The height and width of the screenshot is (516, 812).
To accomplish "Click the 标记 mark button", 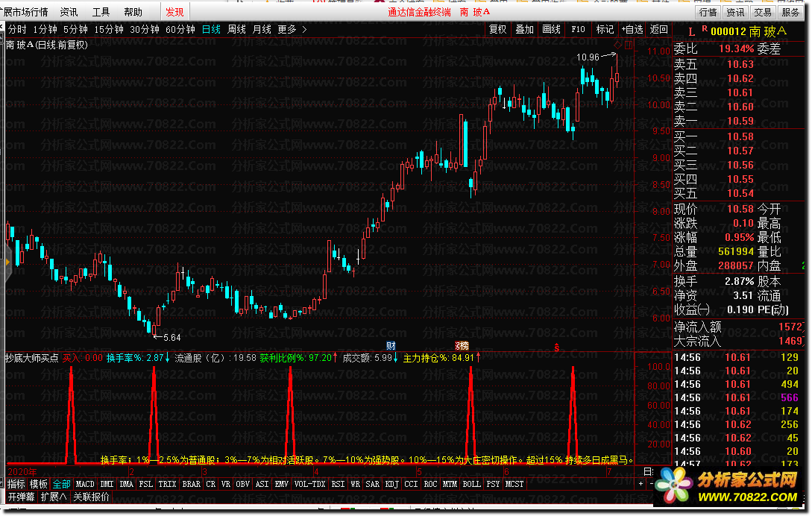I will point(605,30).
